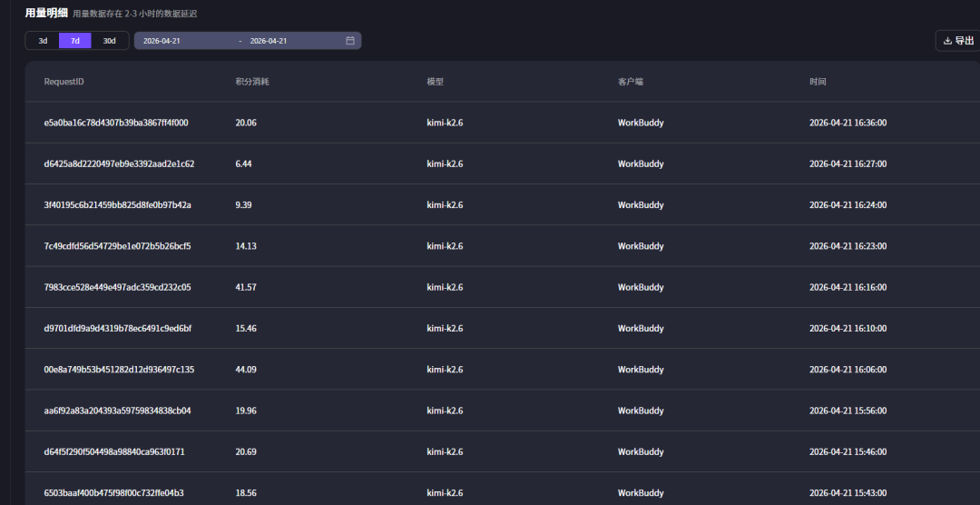Click the 导出 export button
Screen dimensions: 980x505
point(958,41)
